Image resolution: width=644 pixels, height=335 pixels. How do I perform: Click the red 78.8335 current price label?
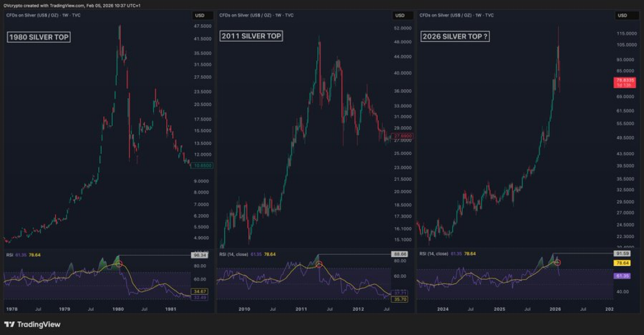point(625,83)
